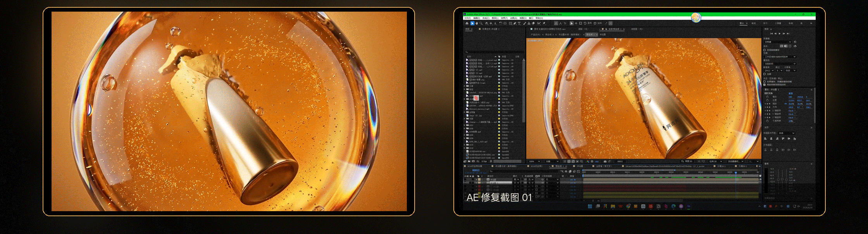Select the Hand tool
Image resolution: width=868 pixels, height=234 pixels.
(477, 23)
